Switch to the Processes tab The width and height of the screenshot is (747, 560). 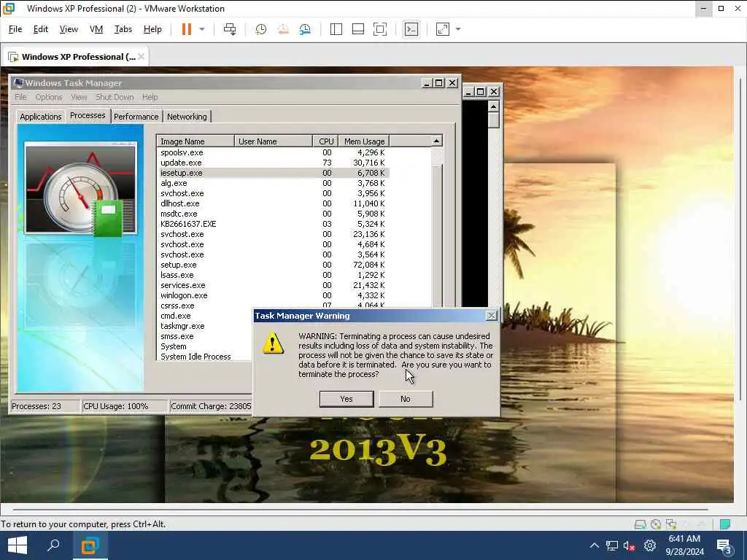(88, 116)
